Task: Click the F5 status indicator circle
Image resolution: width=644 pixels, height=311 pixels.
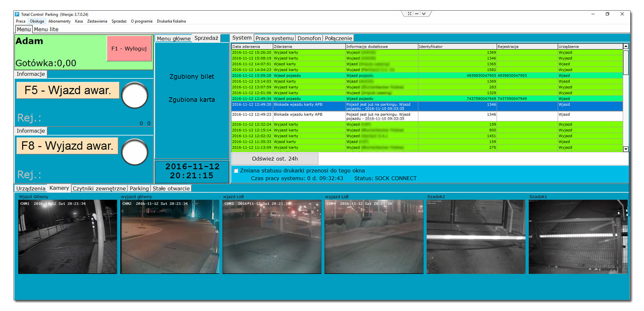Action: click(135, 95)
